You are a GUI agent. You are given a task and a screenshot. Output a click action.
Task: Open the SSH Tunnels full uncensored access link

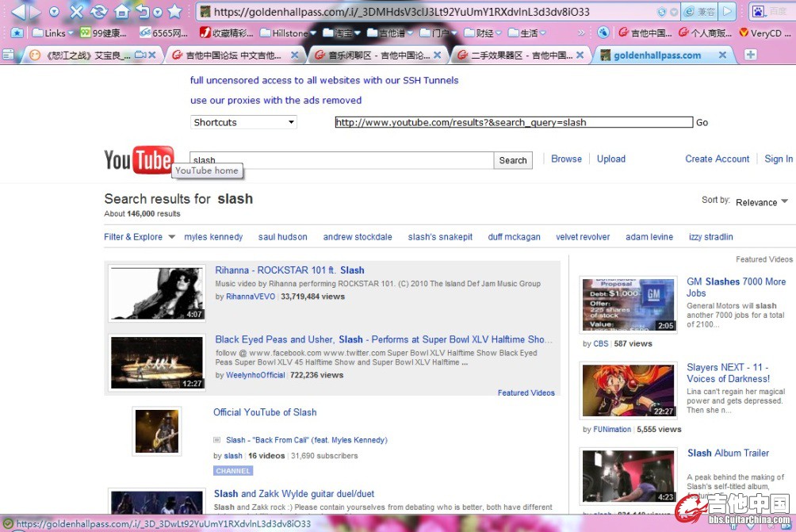(324, 80)
